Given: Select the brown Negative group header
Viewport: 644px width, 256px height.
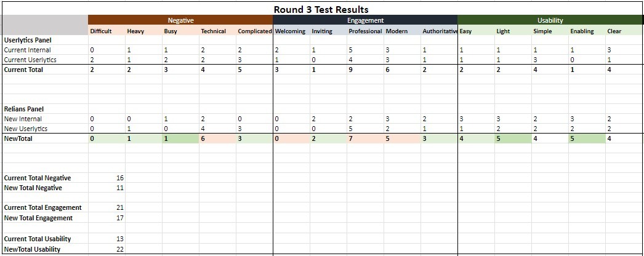Looking at the screenshot, I should [180, 20].
